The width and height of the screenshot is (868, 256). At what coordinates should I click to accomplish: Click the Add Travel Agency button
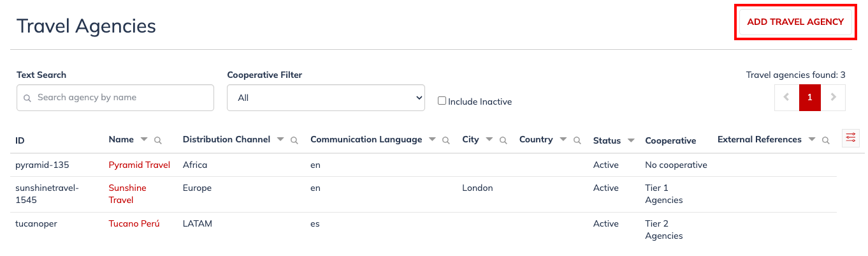[x=795, y=22]
